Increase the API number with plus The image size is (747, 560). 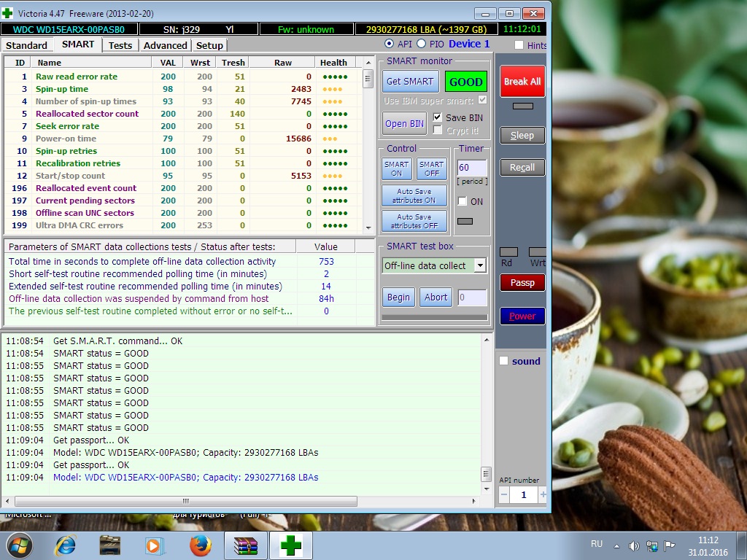click(543, 495)
